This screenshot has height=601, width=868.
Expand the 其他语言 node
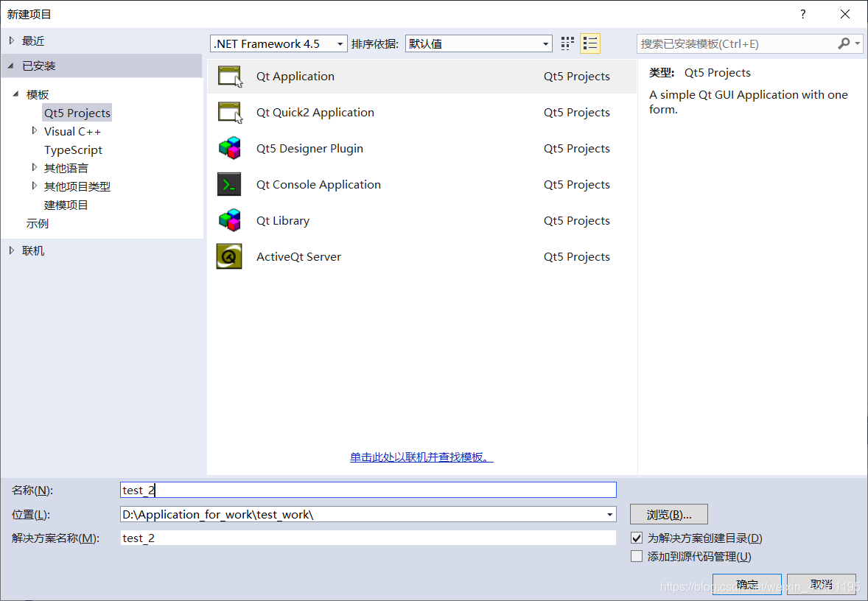[35, 168]
